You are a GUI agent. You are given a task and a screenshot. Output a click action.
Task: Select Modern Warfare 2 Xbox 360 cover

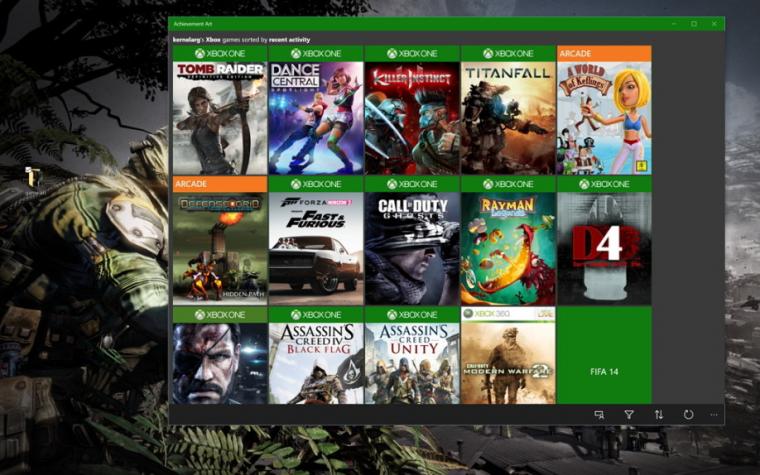(508, 355)
